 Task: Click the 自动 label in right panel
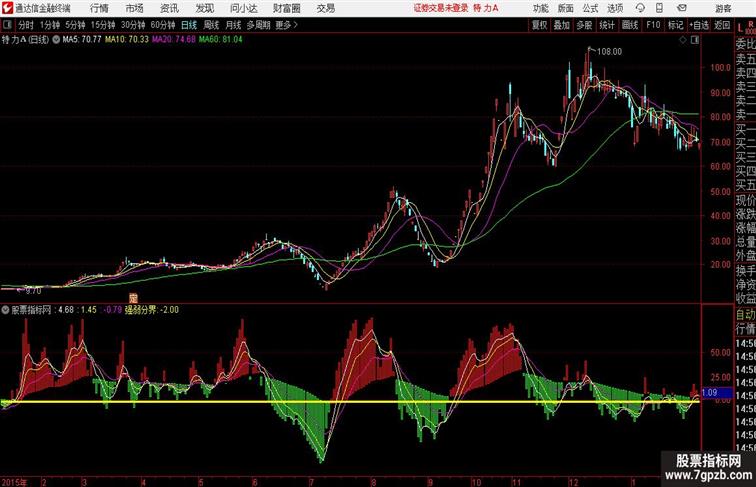(745, 314)
